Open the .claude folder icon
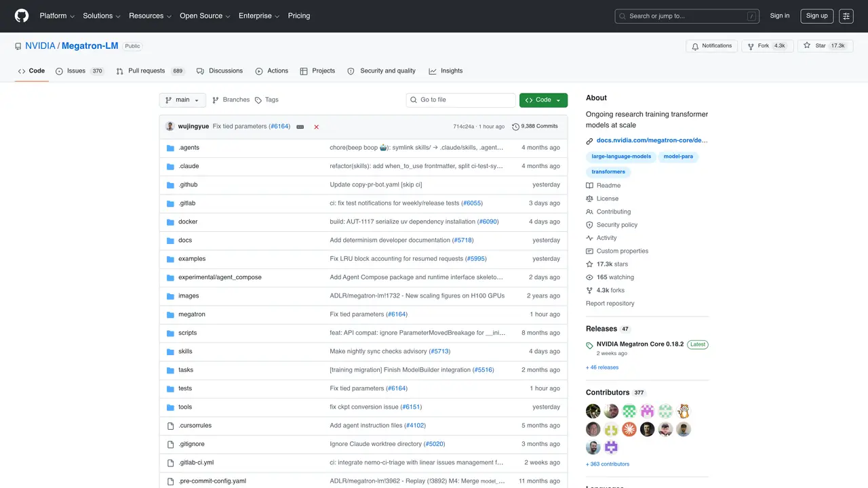 tap(171, 166)
